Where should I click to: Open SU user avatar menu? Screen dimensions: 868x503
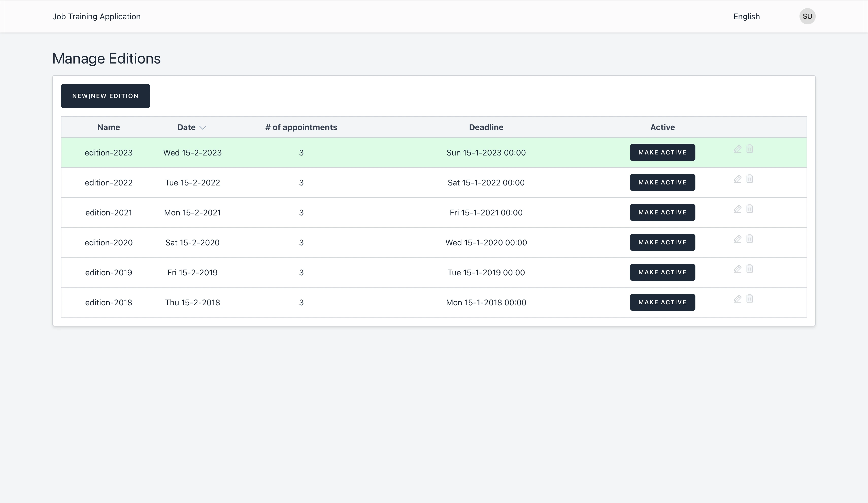(807, 17)
